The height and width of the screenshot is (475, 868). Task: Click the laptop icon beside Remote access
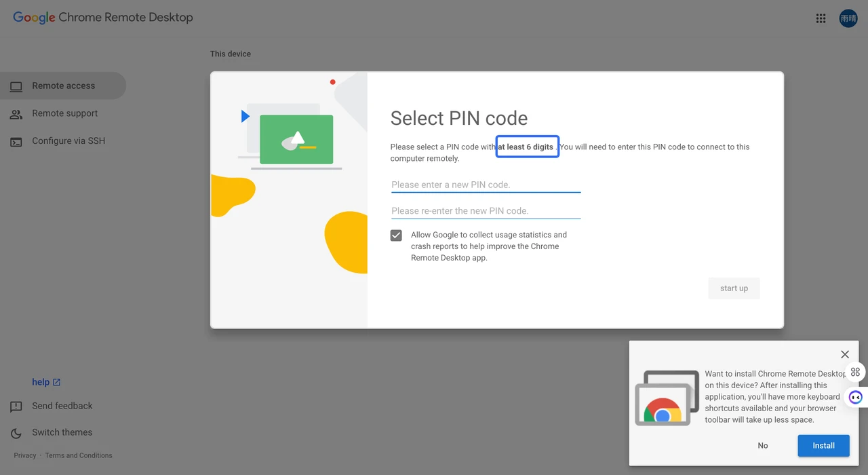(x=16, y=86)
